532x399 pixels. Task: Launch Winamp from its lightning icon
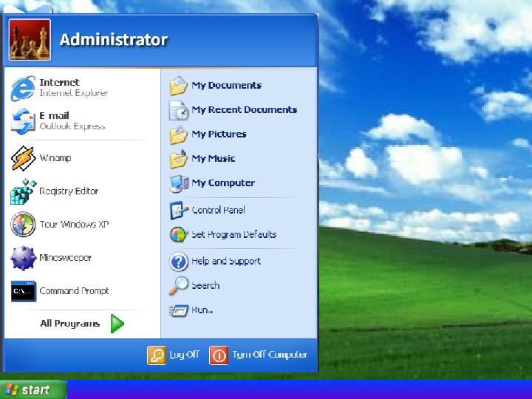click(23, 158)
